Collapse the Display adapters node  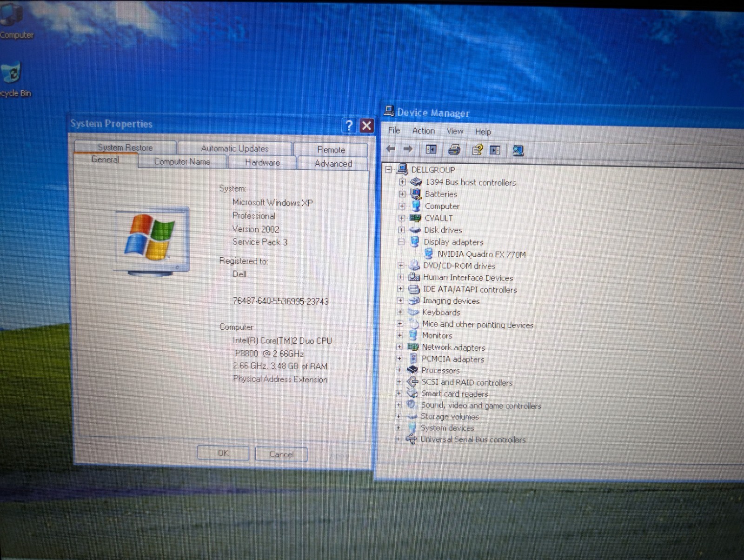(x=401, y=241)
